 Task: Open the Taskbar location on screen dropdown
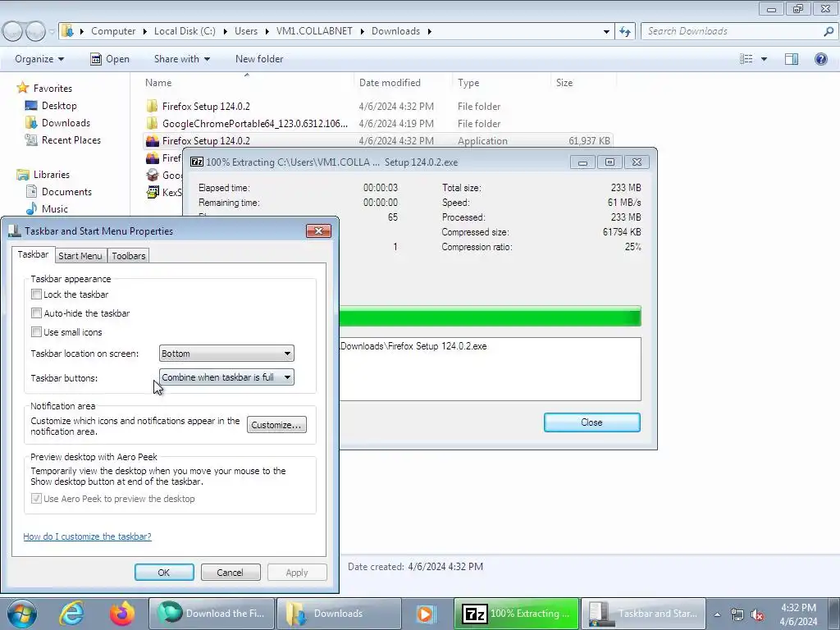[x=226, y=354]
